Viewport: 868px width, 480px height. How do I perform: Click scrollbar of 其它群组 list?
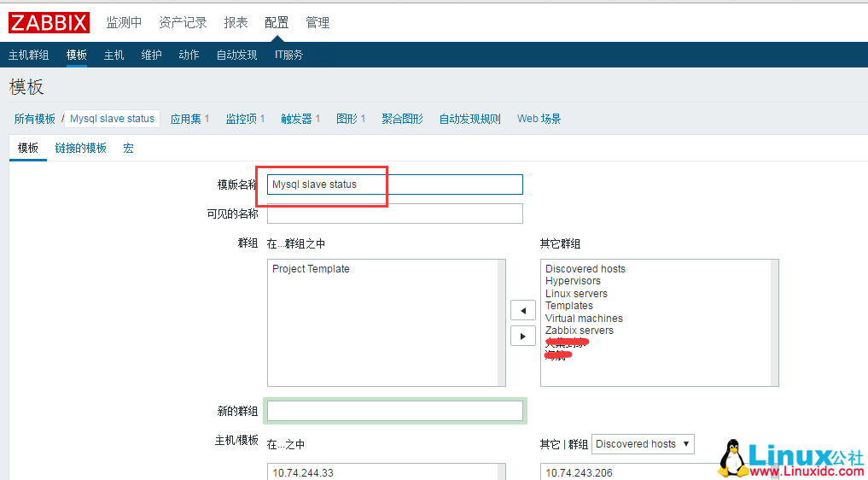pyautogui.click(x=774, y=323)
